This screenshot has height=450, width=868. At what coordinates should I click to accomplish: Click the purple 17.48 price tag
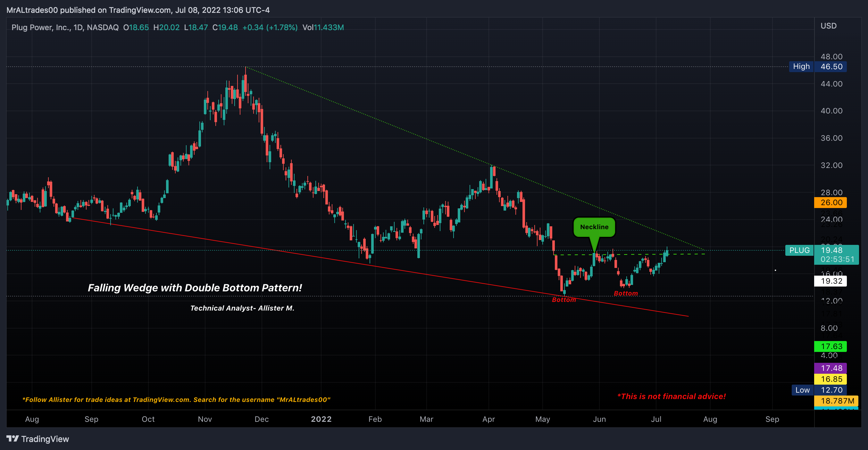pyautogui.click(x=830, y=368)
